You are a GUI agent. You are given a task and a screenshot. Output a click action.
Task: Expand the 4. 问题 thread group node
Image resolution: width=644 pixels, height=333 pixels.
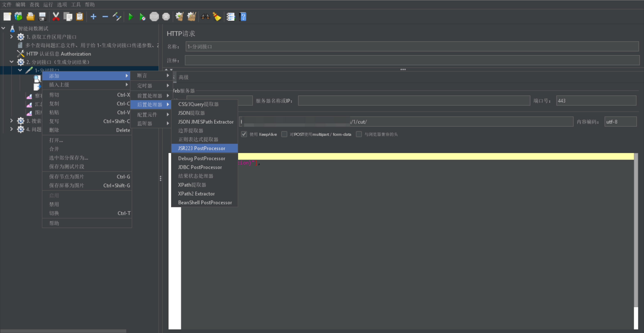coord(12,129)
